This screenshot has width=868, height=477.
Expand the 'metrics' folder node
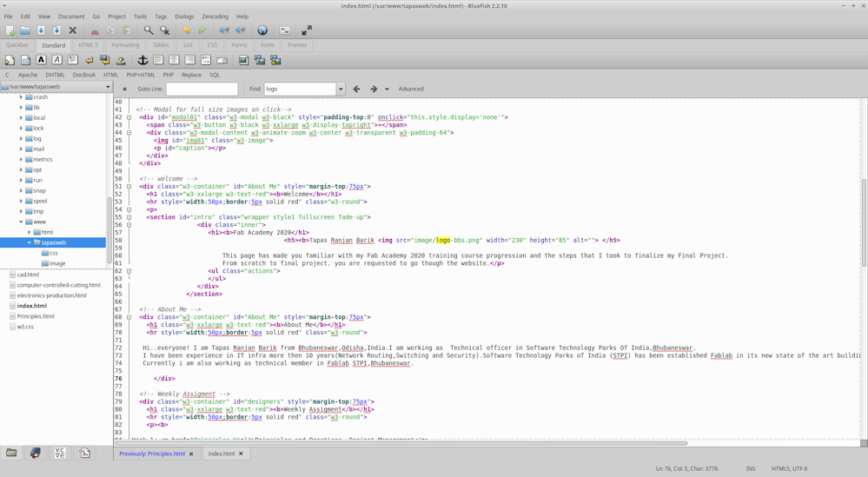pyautogui.click(x=21, y=159)
